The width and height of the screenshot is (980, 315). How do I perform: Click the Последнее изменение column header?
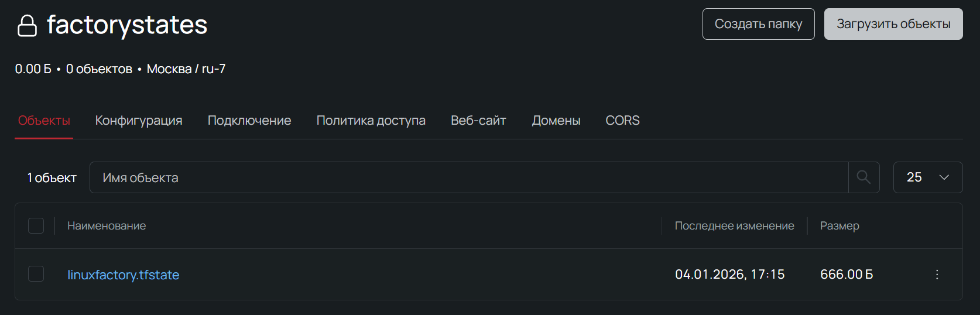(x=734, y=226)
